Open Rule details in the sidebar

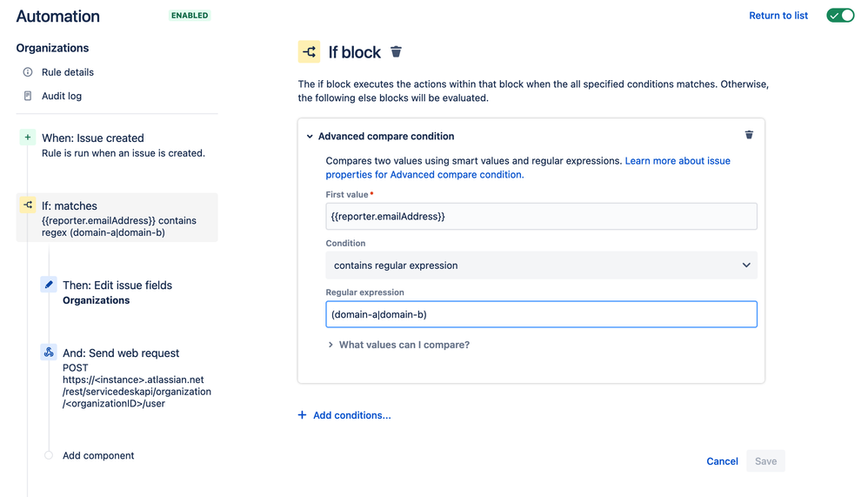(68, 72)
